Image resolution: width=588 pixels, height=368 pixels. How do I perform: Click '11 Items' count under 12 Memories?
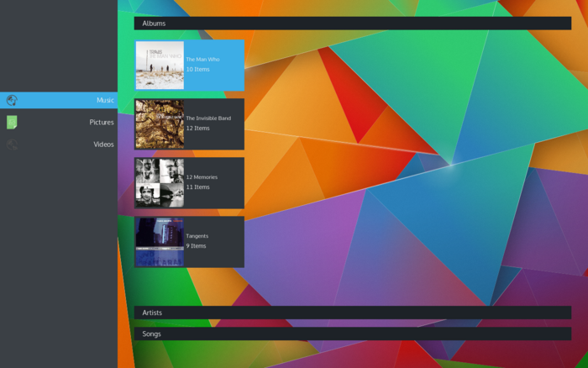click(197, 187)
